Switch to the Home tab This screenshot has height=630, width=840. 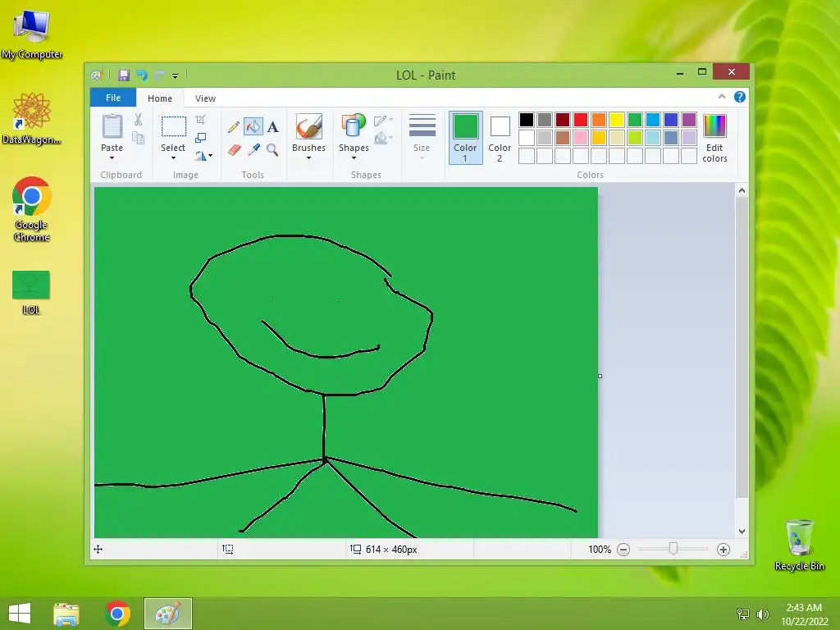coord(160,98)
